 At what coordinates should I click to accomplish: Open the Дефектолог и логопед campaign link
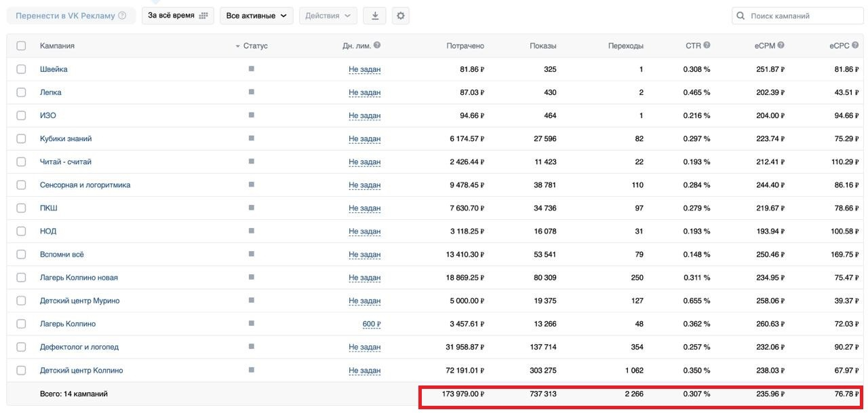tap(79, 347)
